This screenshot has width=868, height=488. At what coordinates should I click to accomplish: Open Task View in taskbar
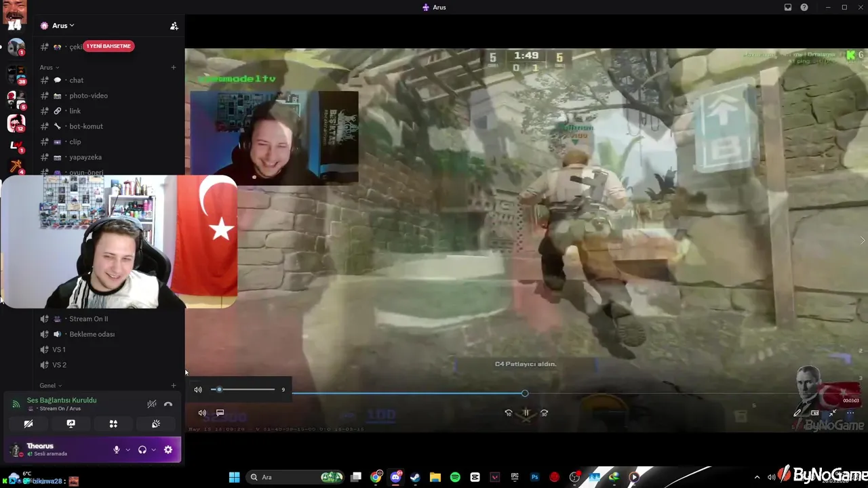(x=356, y=477)
